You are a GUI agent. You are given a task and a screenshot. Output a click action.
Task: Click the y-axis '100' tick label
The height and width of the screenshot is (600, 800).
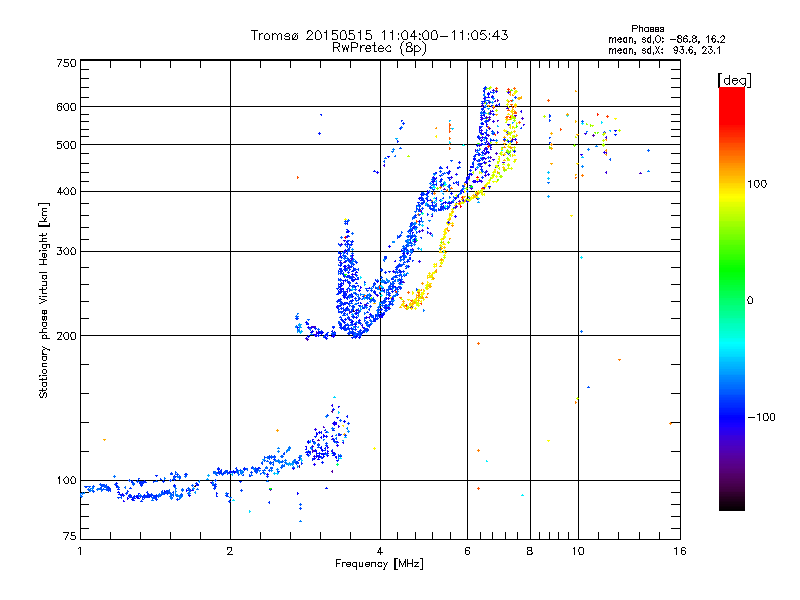coord(67,481)
